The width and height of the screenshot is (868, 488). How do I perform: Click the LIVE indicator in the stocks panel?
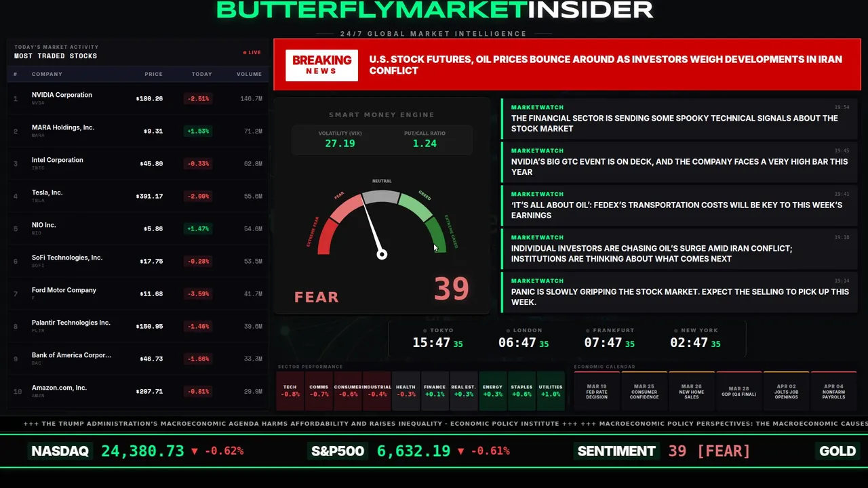click(x=252, y=52)
